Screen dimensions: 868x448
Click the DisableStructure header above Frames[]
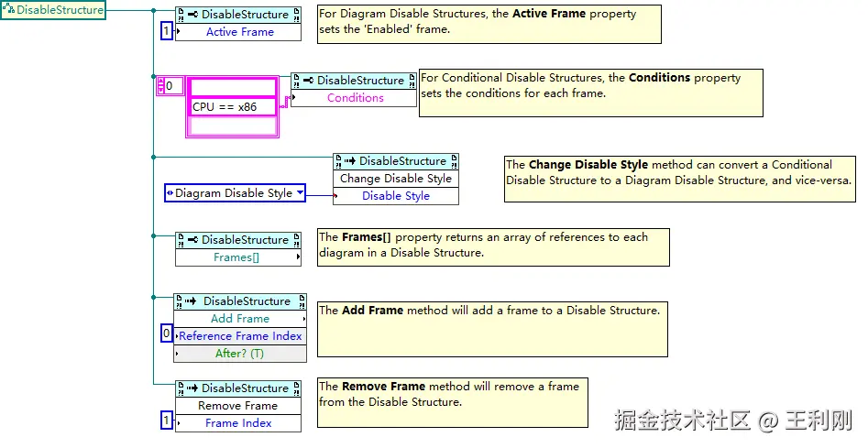[238, 240]
